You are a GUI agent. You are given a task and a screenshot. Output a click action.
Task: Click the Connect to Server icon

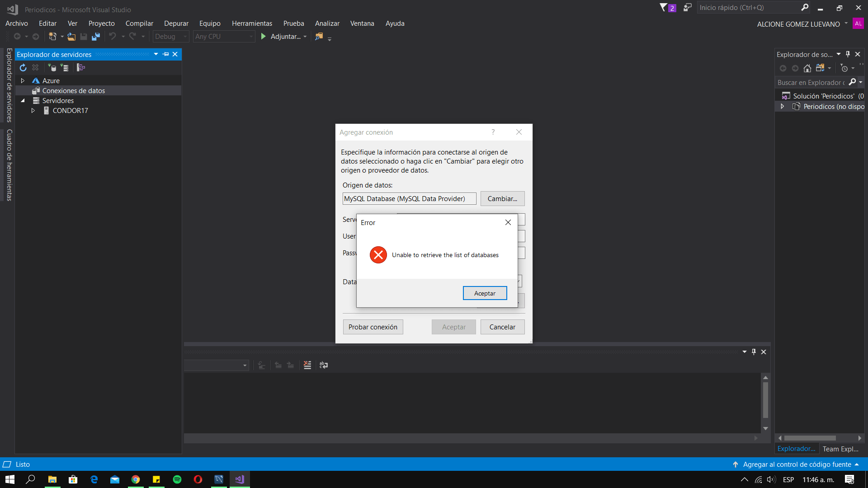(64, 68)
